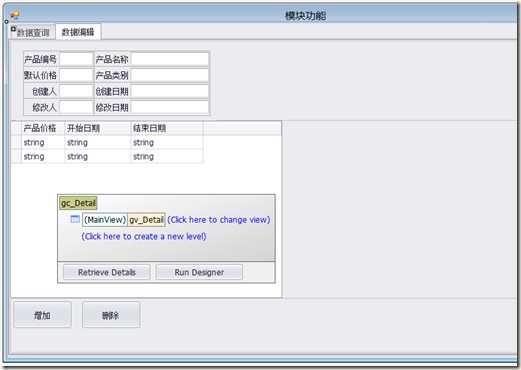
Task: Open Run Designer
Action: (x=199, y=272)
